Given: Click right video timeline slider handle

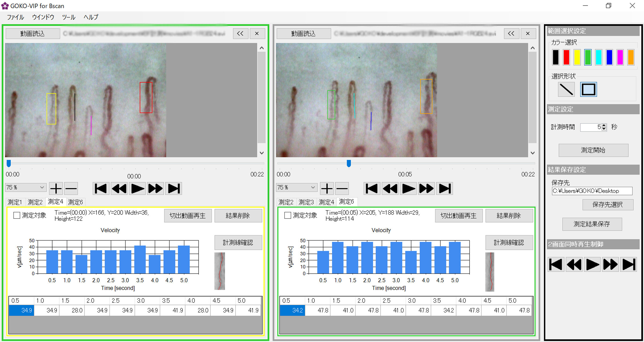Looking at the screenshot, I should [x=349, y=163].
